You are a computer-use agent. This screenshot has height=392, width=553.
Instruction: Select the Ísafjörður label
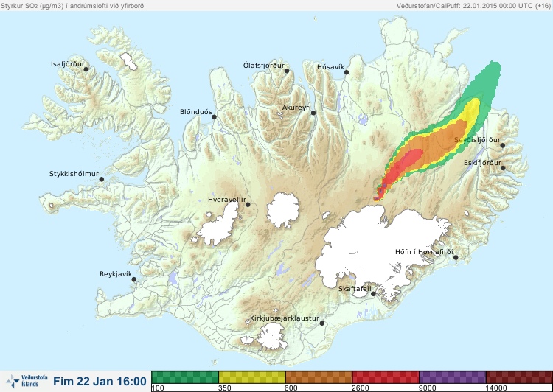coord(68,64)
